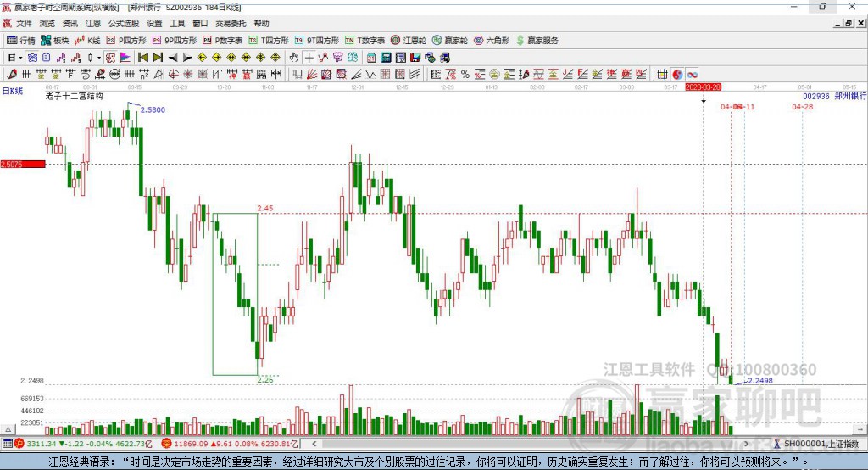The height and width of the screenshot is (470, 868).
Task: Click the first yellow diamond arrow icon
Action: [202, 58]
